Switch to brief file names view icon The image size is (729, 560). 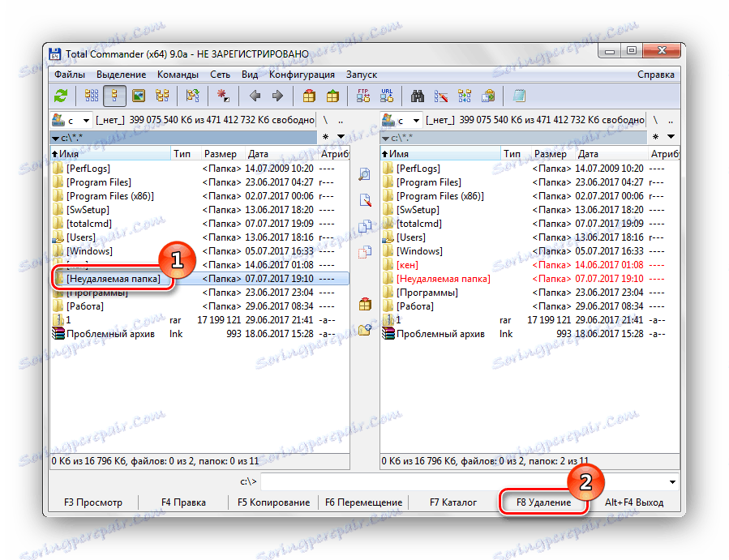click(92, 96)
